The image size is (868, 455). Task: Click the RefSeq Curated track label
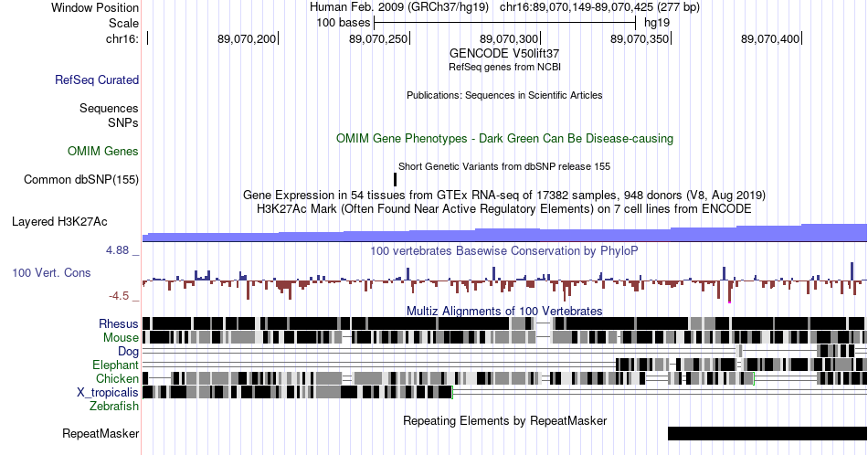(96, 79)
